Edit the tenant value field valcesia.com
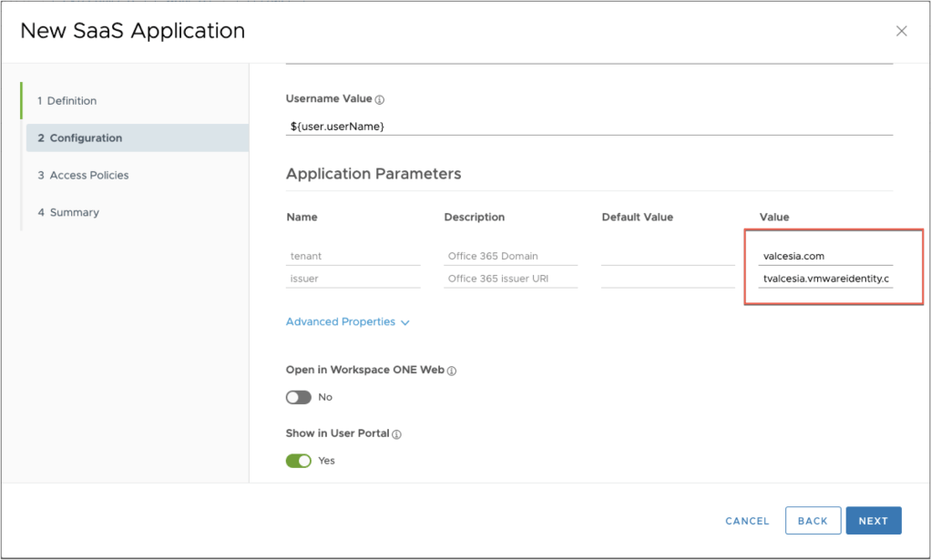Viewport: 931px width, 560px height. click(825, 256)
